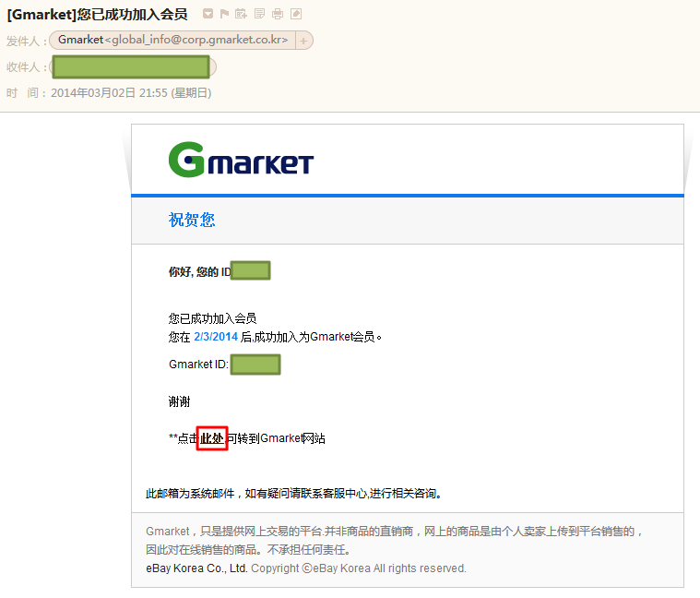Add email to calendar with the calendar-plus icon
Image resolution: width=700 pixels, height=598 pixels.
pyautogui.click(x=241, y=14)
